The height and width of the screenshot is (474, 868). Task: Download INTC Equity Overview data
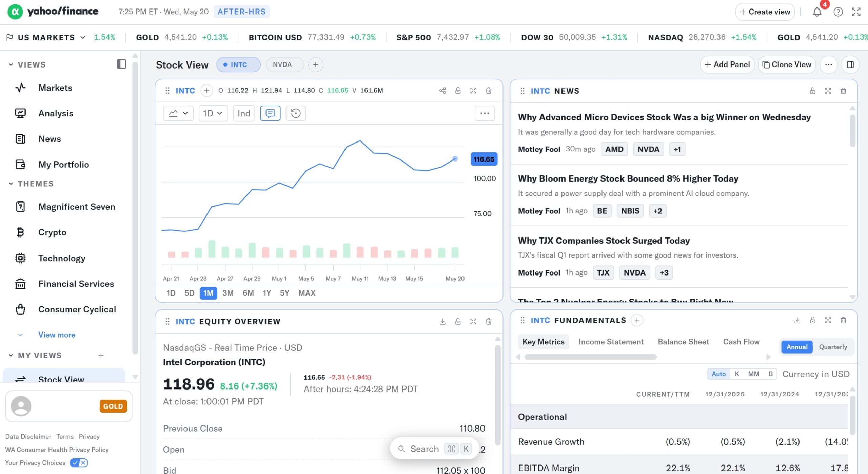tap(442, 321)
